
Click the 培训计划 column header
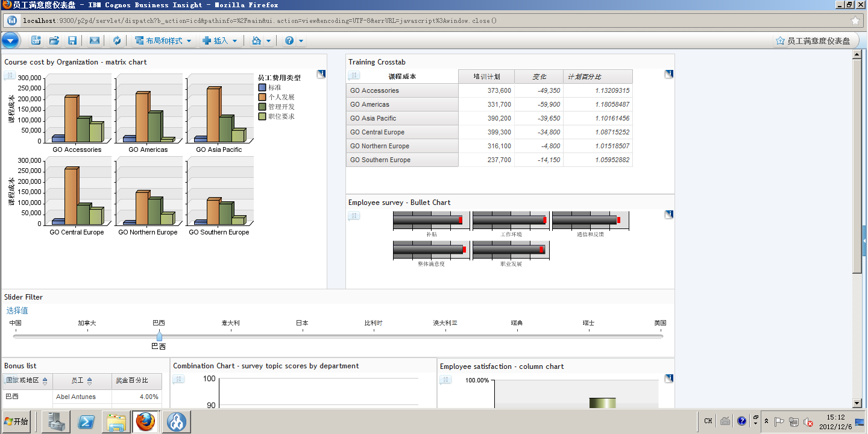pyautogui.click(x=486, y=77)
